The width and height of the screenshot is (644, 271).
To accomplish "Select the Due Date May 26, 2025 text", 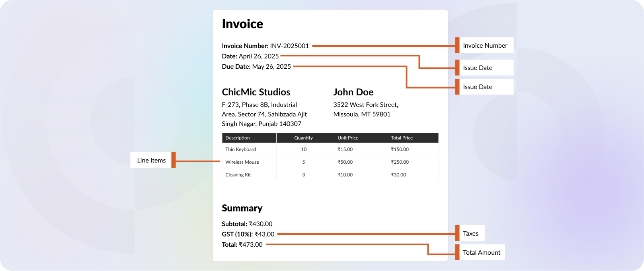I will (x=256, y=67).
